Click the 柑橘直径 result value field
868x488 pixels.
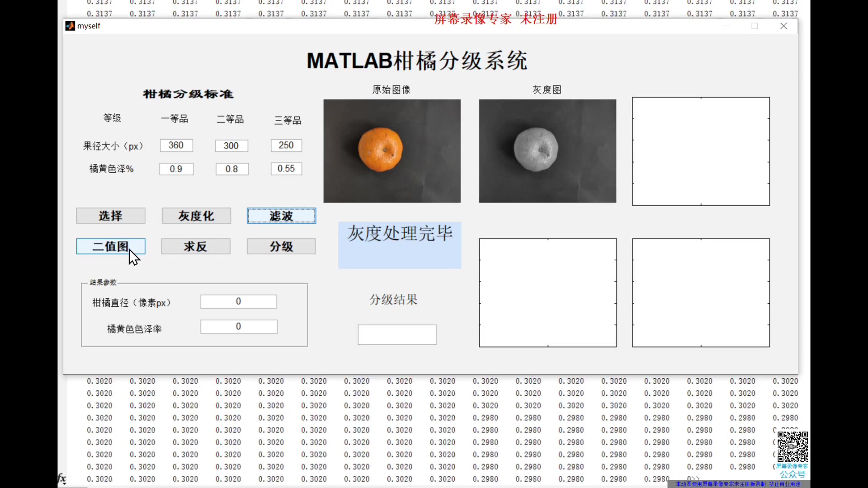coord(239,301)
